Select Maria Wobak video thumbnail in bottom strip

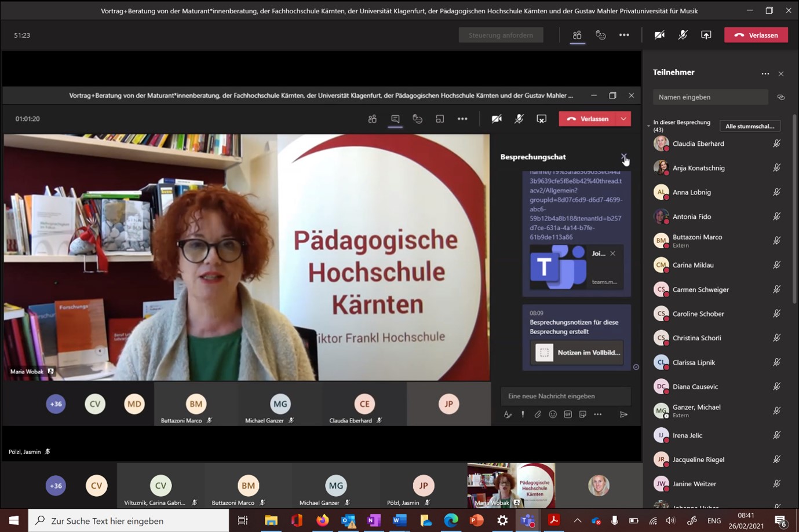point(511,485)
